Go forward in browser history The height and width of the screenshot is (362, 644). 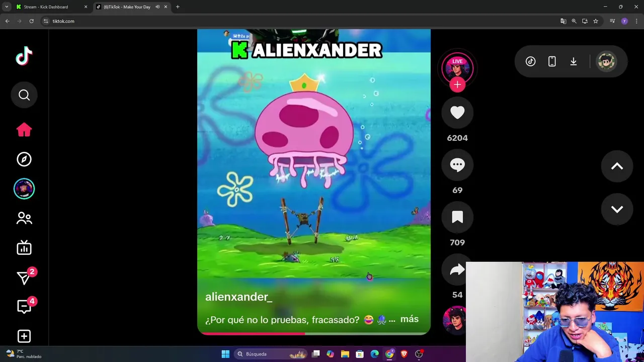pos(19,21)
